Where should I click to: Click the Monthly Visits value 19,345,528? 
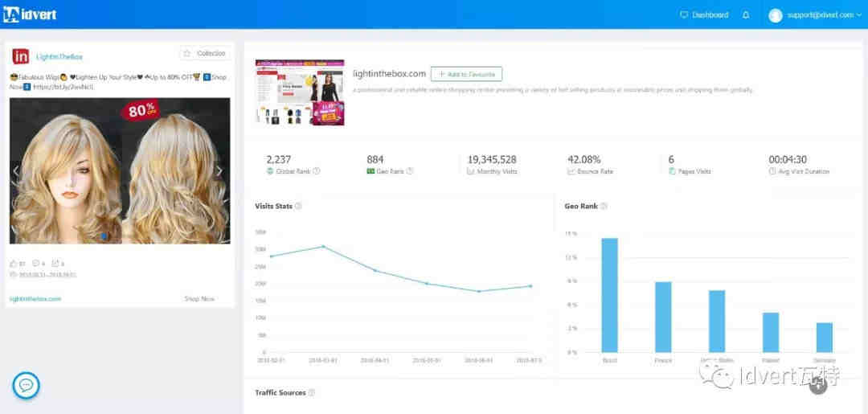[x=492, y=159]
